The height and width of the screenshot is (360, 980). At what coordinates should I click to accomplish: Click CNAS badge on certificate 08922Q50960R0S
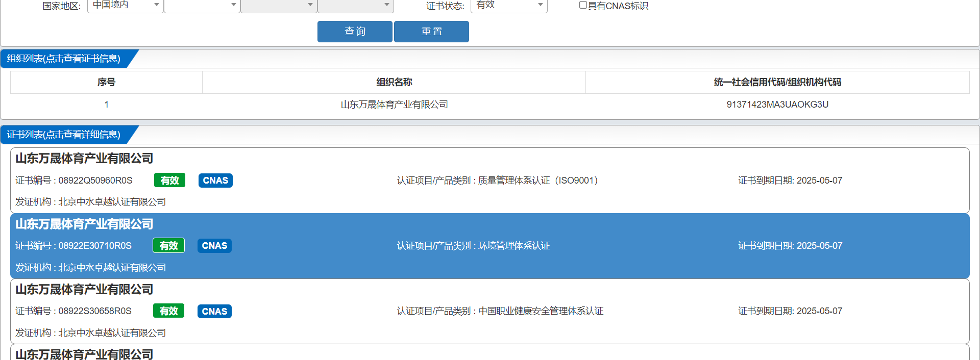coord(215,181)
